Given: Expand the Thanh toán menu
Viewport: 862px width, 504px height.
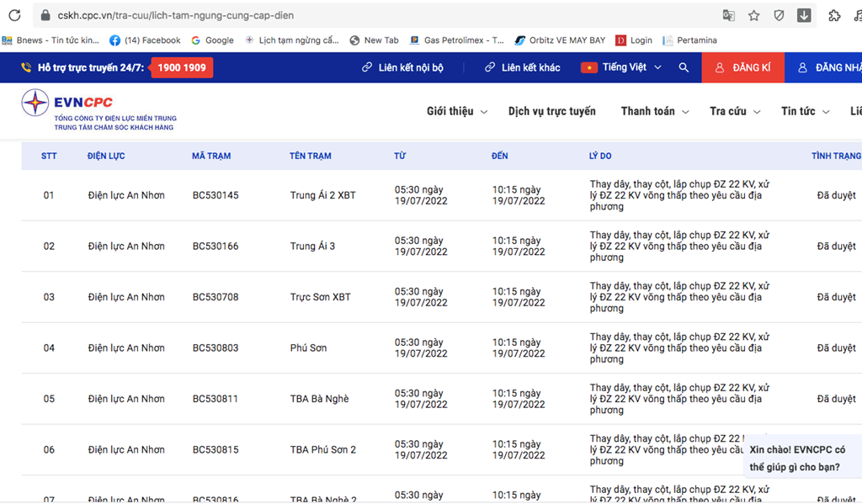Looking at the screenshot, I should (x=655, y=111).
